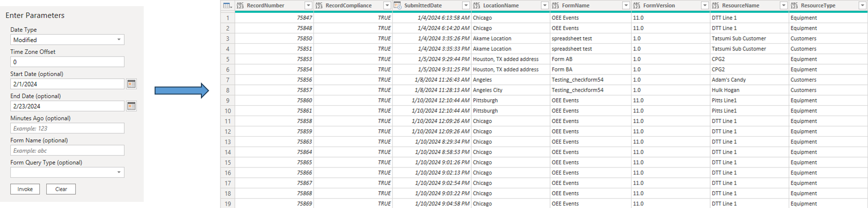Click the Clear button

point(61,189)
